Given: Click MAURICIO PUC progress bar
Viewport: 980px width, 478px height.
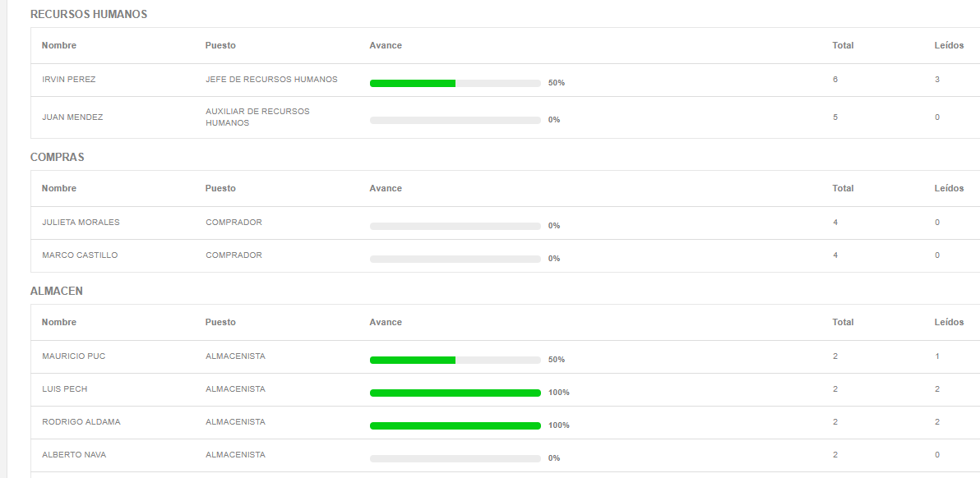Looking at the screenshot, I should (x=455, y=360).
